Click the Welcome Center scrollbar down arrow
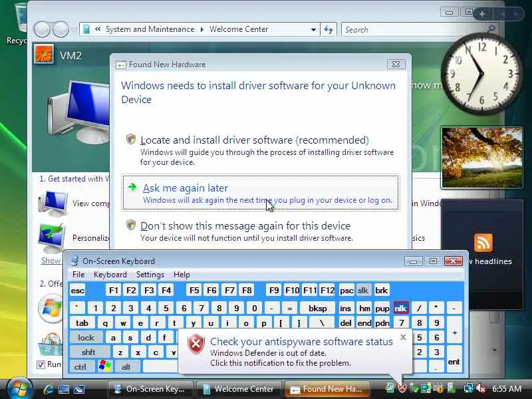This screenshot has height=399, width=532. point(494,350)
